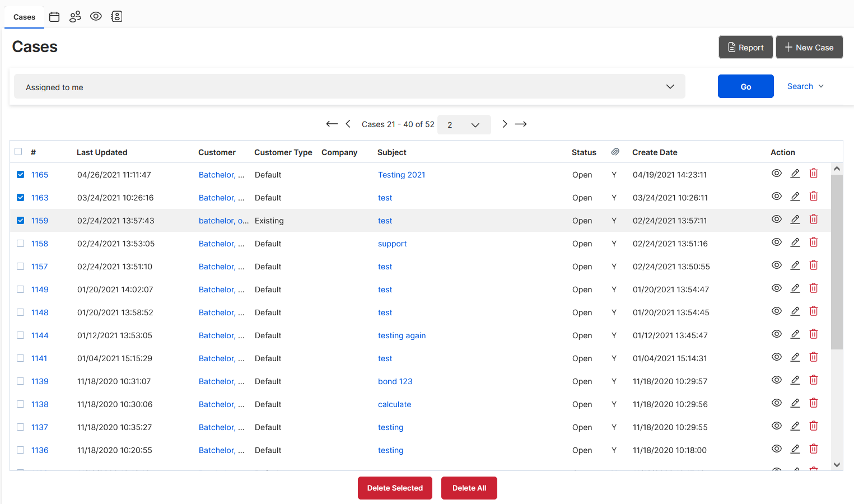Open the contacts group tab icon
Image resolution: width=854 pixels, height=504 pixels.
[75, 17]
